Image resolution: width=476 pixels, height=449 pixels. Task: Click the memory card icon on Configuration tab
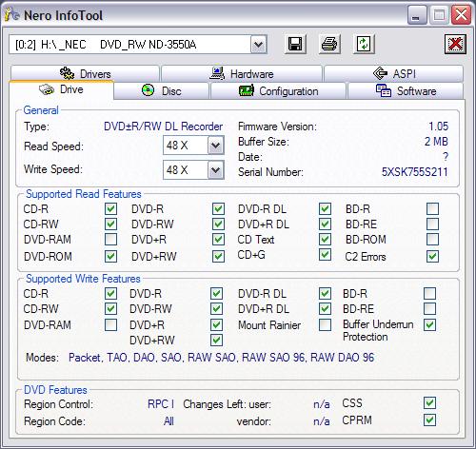point(247,90)
